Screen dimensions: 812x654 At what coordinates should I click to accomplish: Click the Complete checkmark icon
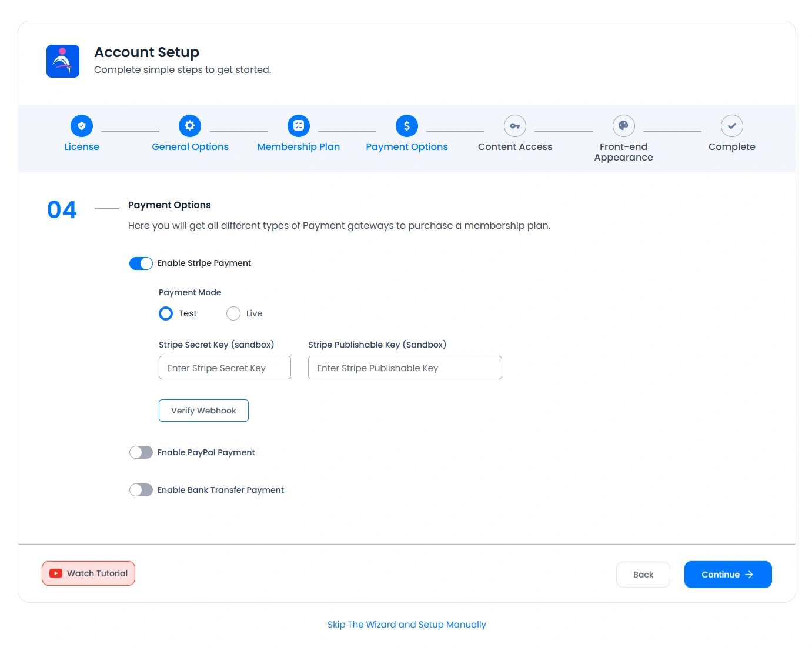(x=731, y=125)
